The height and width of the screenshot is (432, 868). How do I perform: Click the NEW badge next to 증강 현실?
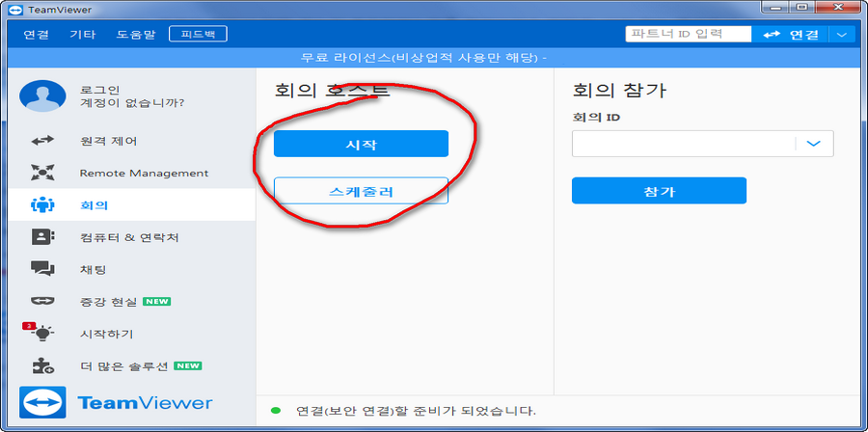tap(156, 302)
